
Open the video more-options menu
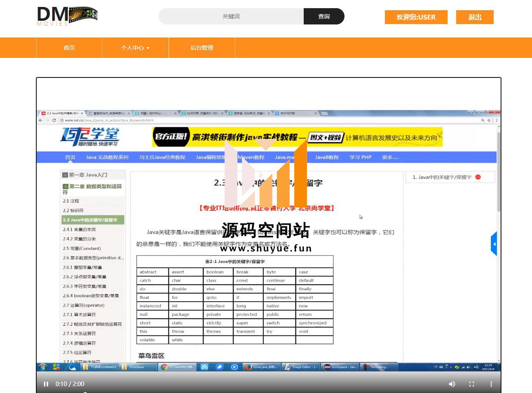[x=491, y=384]
